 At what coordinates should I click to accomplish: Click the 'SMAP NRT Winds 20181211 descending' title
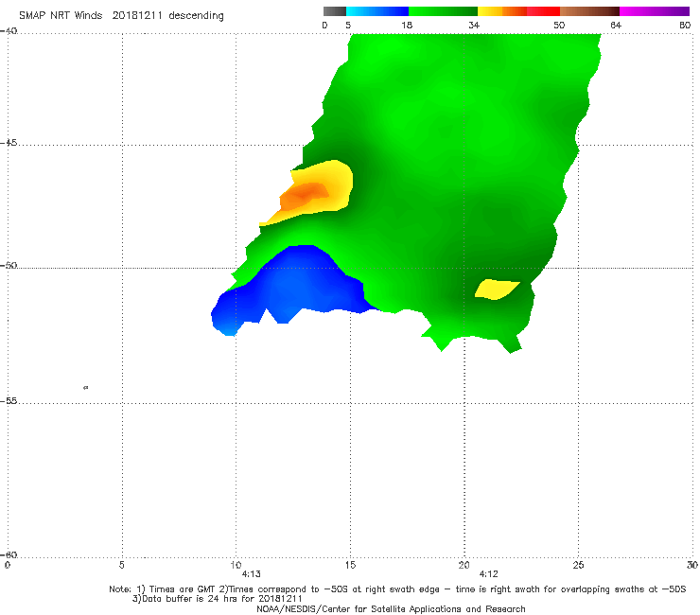click(x=121, y=16)
